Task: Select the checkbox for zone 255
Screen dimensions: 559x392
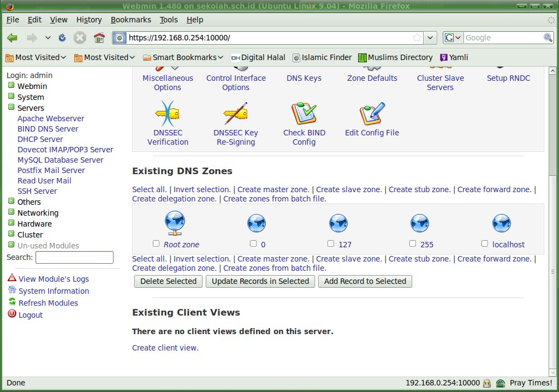Action: pyautogui.click(x=413, y=243)
